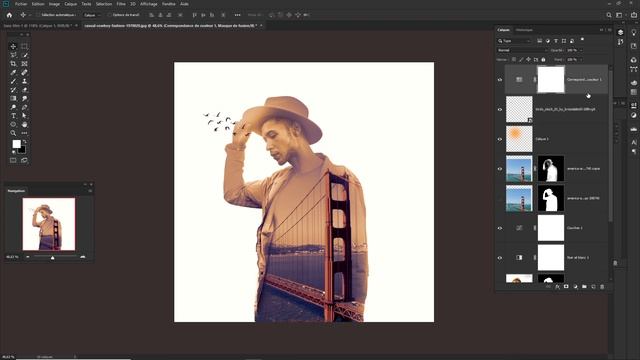Open the layer filter Type dropdown
Screen dimensions: 640x360
515,41
